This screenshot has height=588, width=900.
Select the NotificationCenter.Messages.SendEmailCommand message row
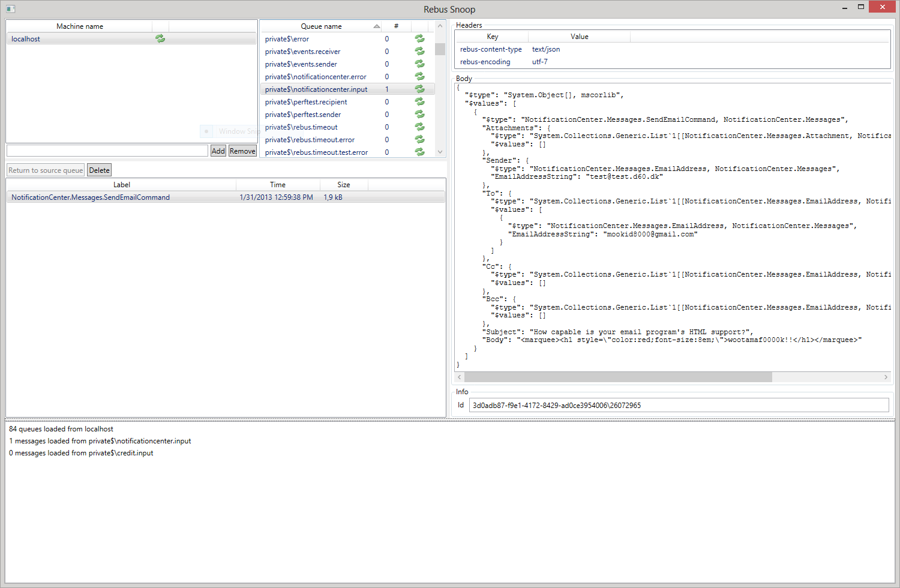point(226,197)
